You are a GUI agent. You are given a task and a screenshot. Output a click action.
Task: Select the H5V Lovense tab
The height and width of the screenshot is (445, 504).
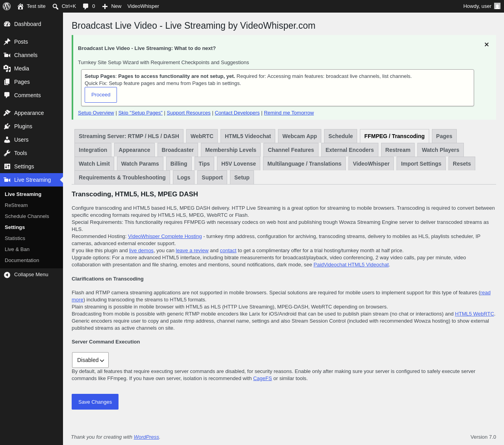click(239, 164)
